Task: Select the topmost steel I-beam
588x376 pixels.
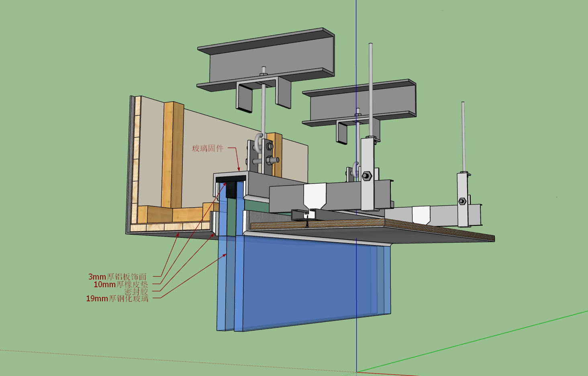Action: (x=266, y=59)
